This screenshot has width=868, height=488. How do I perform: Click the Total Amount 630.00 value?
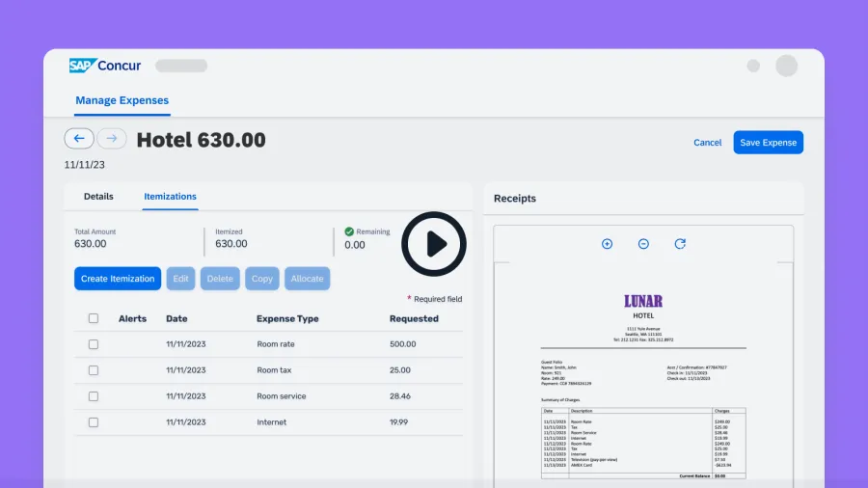pyautogui.click(x=91, y=244)
